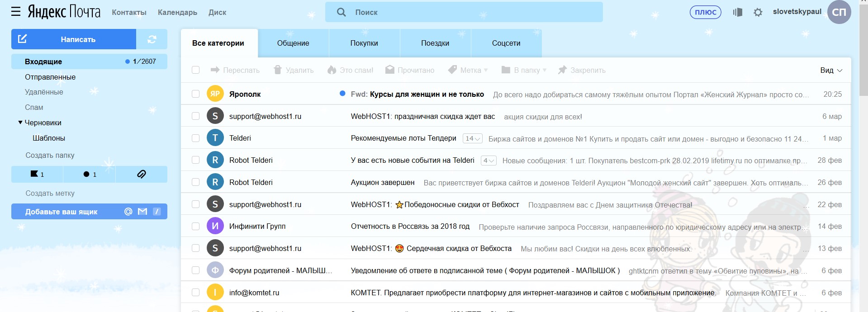Tick the Telderi лоты message checkbox
Image resolution: width=868 pixels, height=312 pixels.
[195, 138]
